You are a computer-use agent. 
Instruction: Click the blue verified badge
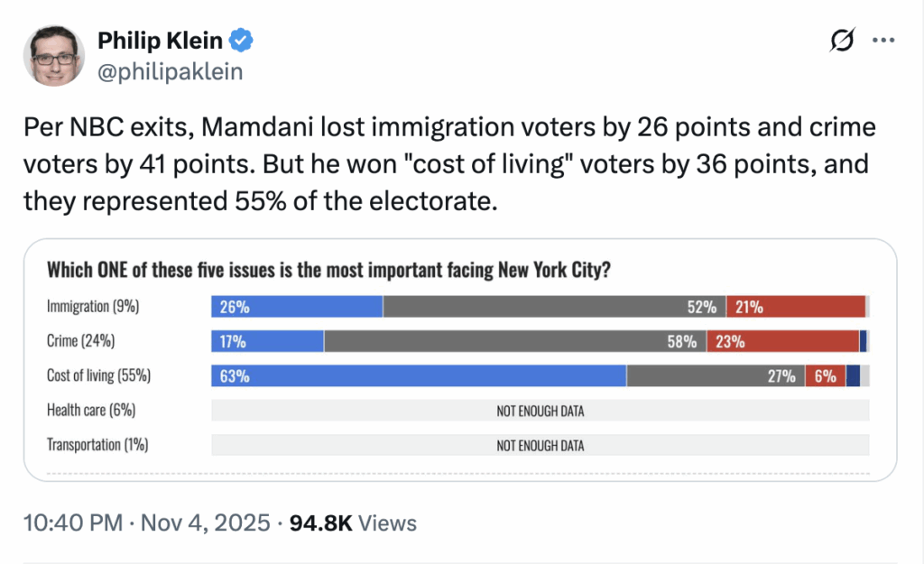244,41
